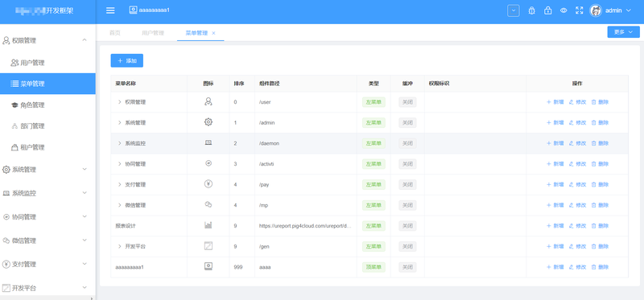The image size is (644, 300).
Task: Expand 系统管理 in the sidebar
Action: pyautogui.click(x=47, y=170)
